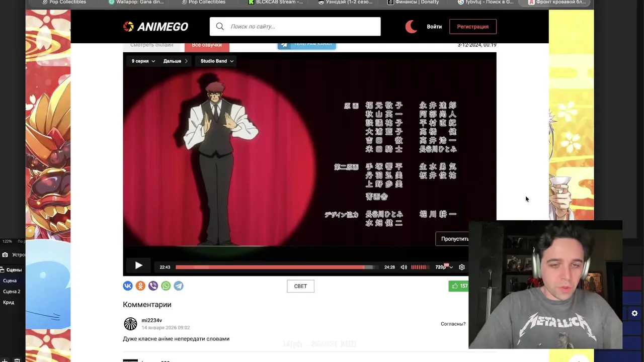Open the Войти login link

point(434,27)
